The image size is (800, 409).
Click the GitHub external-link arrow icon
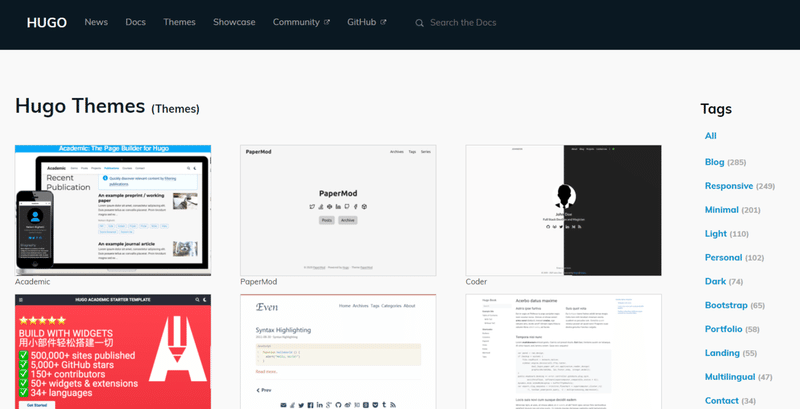tap(383, 22)
